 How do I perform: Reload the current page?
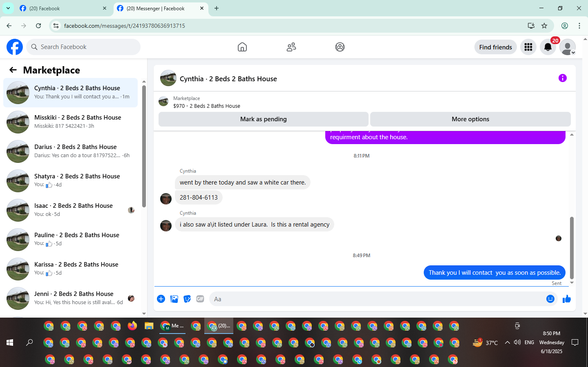point(38,26)
